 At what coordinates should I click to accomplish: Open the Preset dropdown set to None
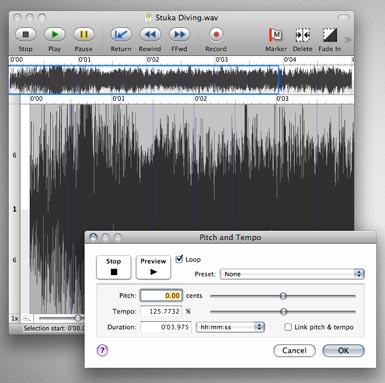292,274
